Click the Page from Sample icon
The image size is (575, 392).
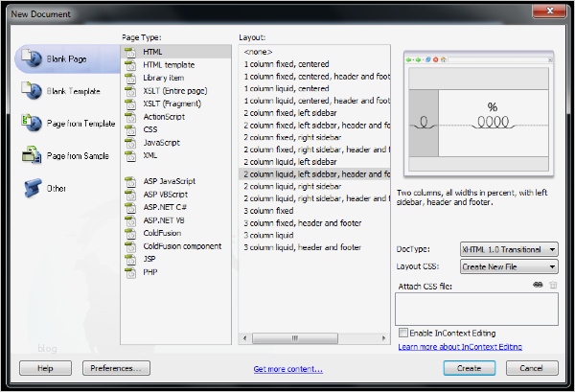pyautogui.click(x=32, y=154)
